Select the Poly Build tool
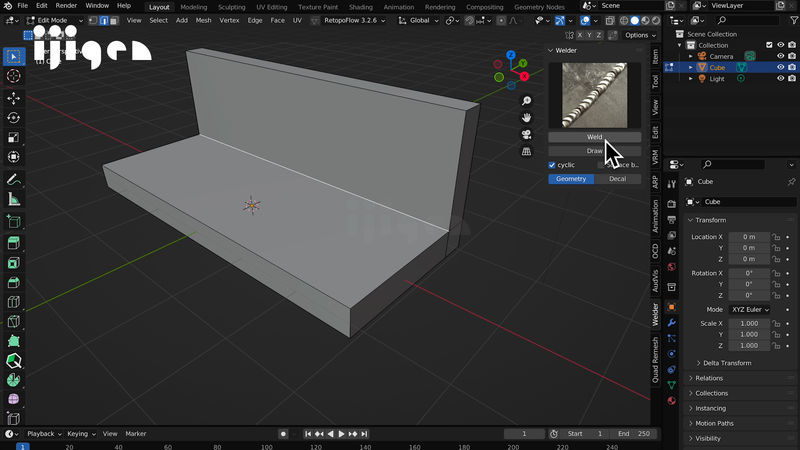Image resolution: width=800 pixels, height=450 pixels. 14,341
